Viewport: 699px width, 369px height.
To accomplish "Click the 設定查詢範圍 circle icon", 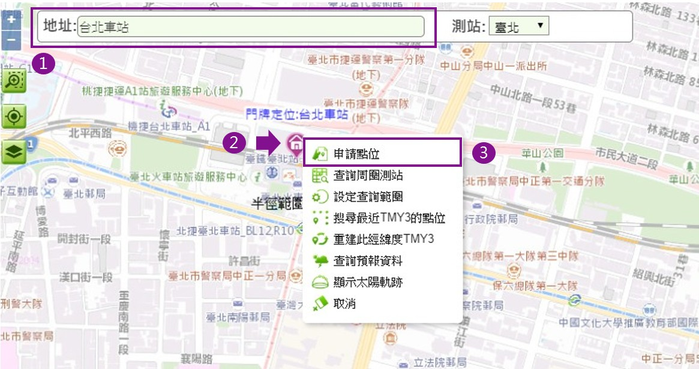I will tap(320, 197).
